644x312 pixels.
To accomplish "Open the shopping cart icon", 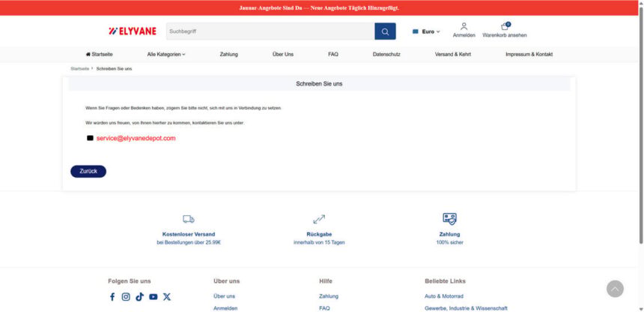I will (x=505, y=26).
